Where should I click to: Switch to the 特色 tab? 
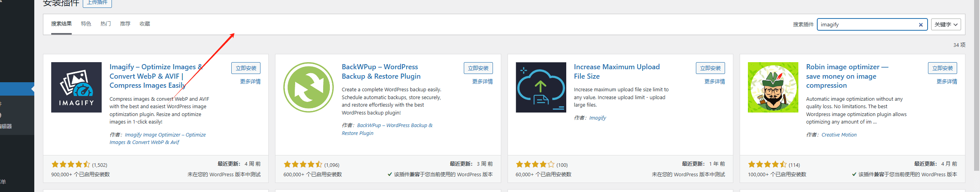click(86, 24)
